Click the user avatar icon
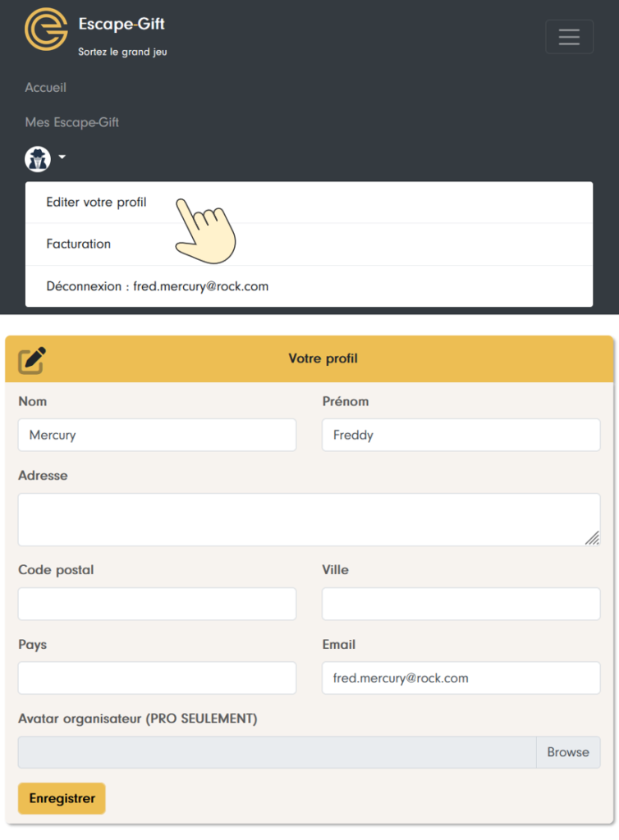 (38, 158)
